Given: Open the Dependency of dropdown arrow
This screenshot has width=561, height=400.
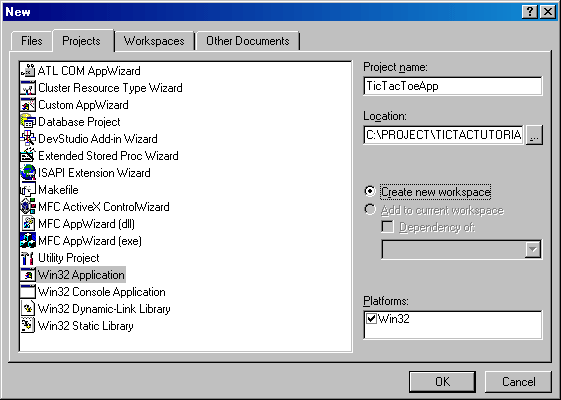Looking at the screenshot, I should (x=533, y=249).
